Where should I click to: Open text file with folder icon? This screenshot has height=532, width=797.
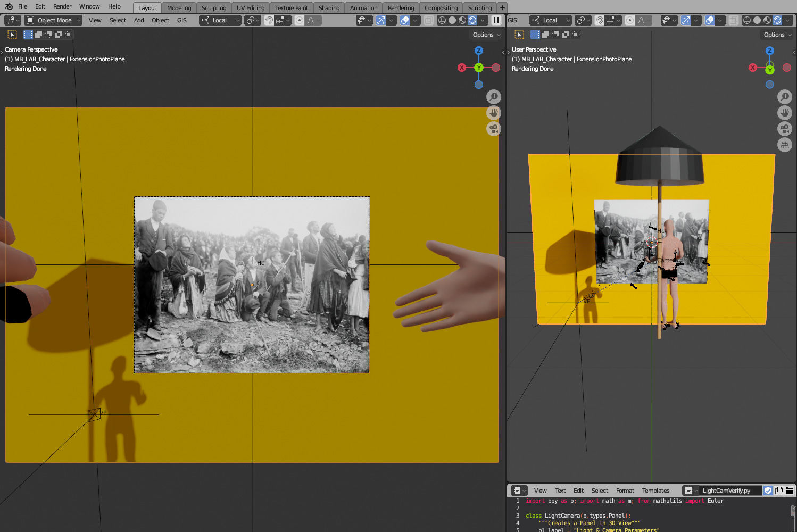pos(790,491)
